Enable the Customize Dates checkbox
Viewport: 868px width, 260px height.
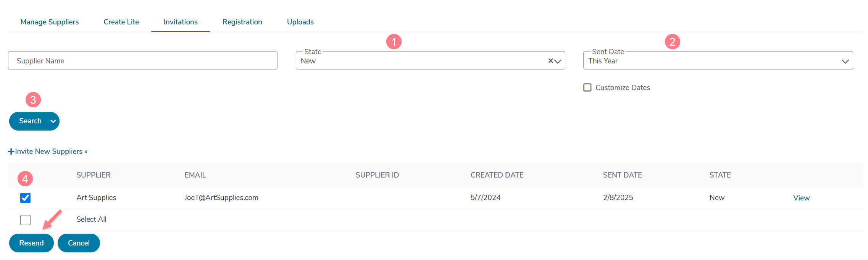[587, 87]
